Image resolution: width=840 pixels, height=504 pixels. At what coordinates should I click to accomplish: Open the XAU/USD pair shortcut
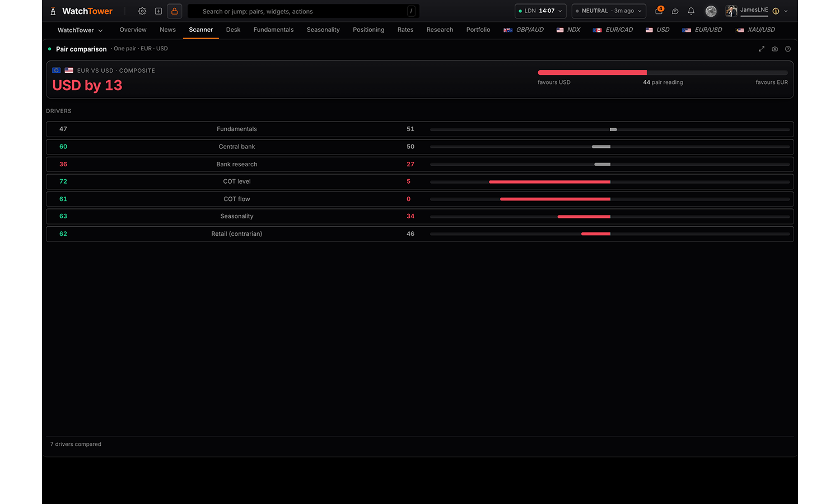(756, 30)
